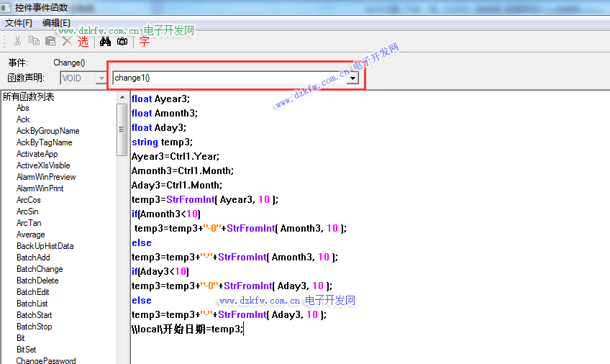Select AckByGroupName from function list
Viewport: 610px width, 364px height.
pyautogui.click(x=47, y=131)
